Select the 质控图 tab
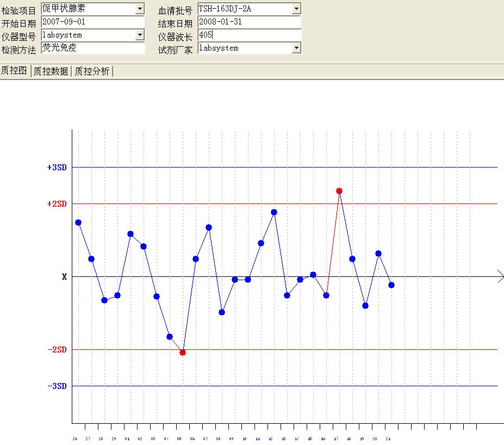Screen dimensions: 504x445 (14, 71)
